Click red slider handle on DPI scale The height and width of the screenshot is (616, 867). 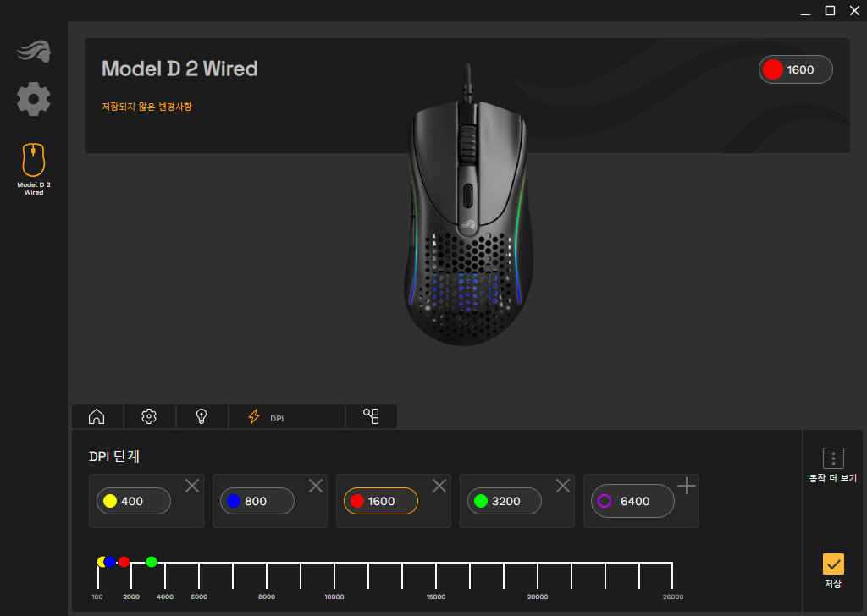click(x=124, y=562)
